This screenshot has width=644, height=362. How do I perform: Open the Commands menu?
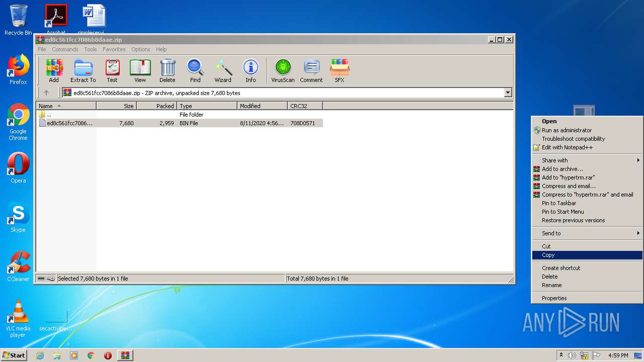coord(65,49)
